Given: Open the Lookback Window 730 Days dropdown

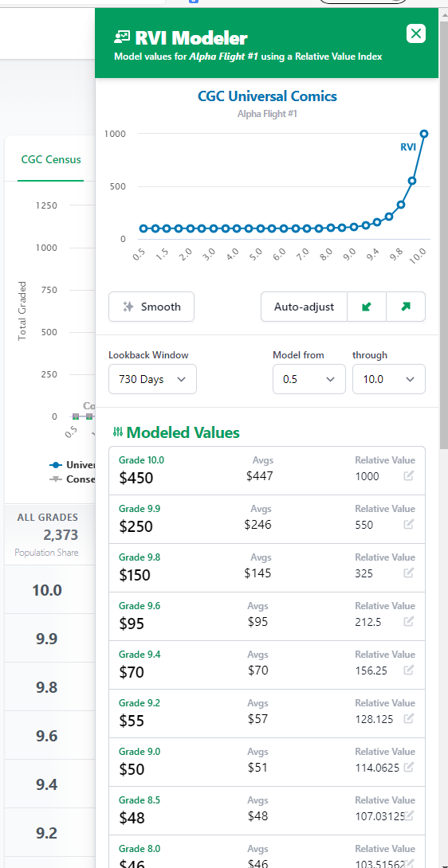Looking at the screenshot, I should tap(152, 379).
